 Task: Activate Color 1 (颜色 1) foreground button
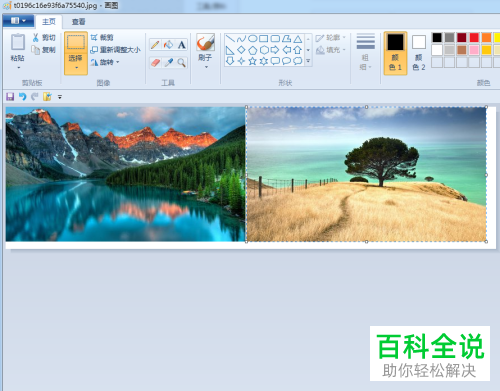click(x=395, y=53)
